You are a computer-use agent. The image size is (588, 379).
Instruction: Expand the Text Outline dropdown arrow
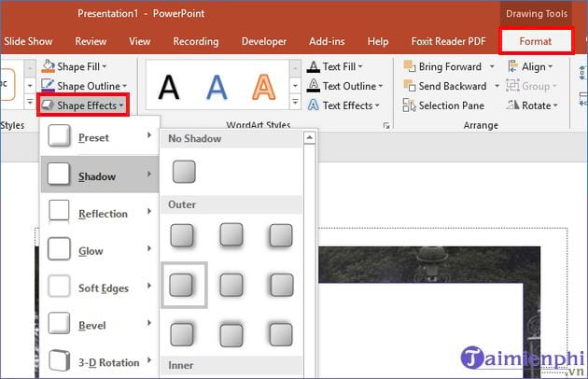[x=381, y=86]
